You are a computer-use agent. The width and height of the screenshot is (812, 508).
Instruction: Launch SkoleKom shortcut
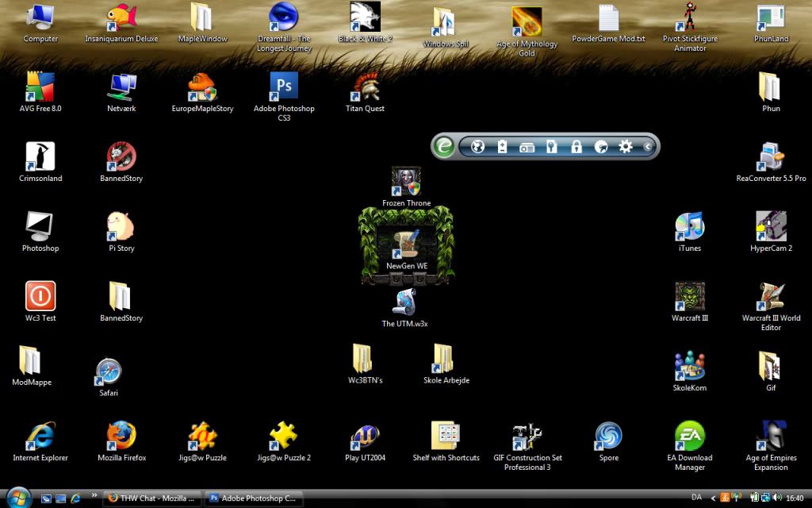pyautogui.click(x=690, y=371)
